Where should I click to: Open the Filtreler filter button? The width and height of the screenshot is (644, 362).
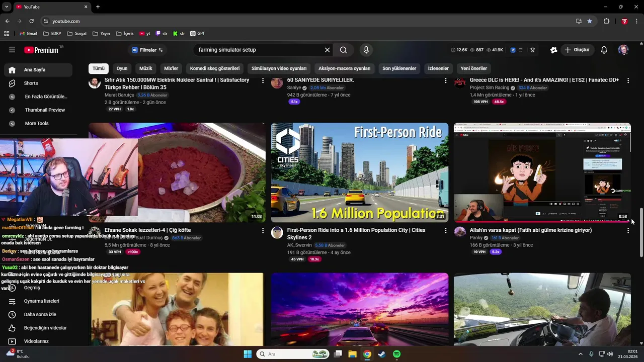(147, 50)
